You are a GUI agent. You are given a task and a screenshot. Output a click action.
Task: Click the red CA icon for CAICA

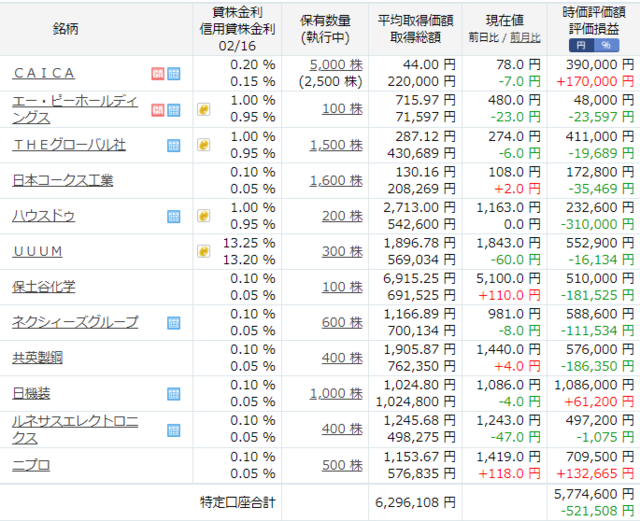[158, 73]
